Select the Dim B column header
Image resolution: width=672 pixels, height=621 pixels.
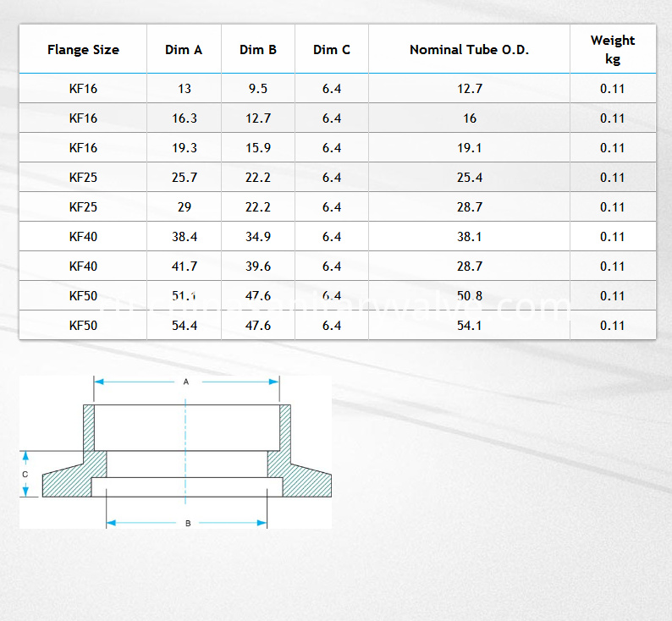258,50
